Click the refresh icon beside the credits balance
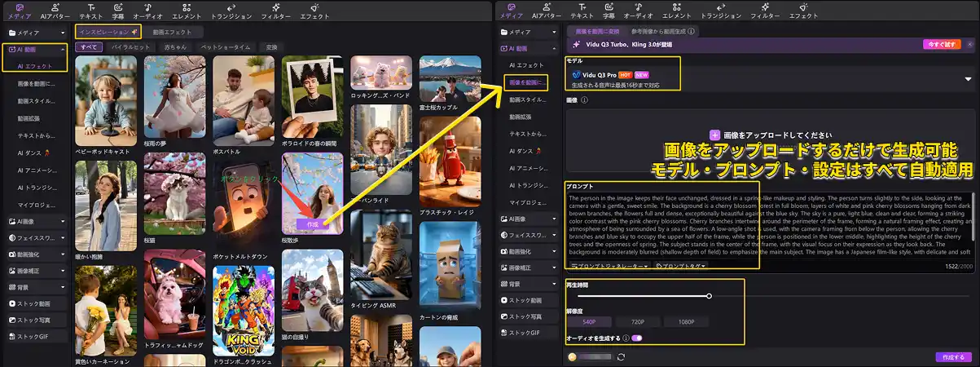Image resolution: width=980 pixels, height=367 pixels. (x=622, y=356)
